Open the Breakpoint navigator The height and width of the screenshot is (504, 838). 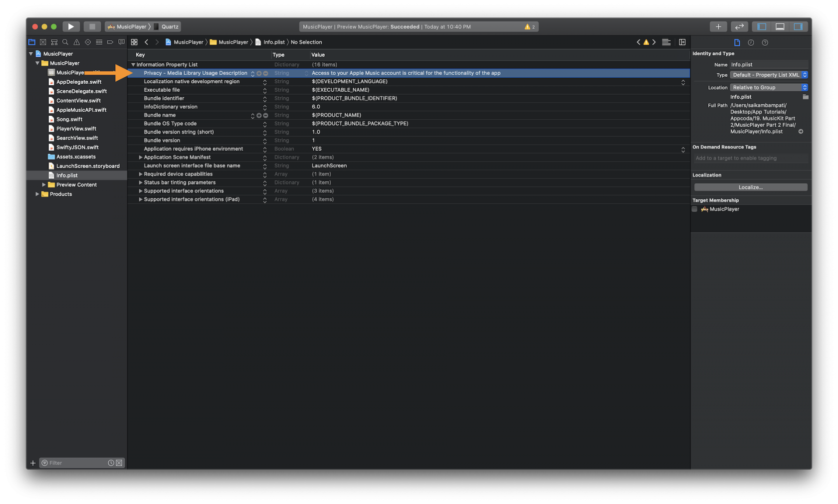110,42
